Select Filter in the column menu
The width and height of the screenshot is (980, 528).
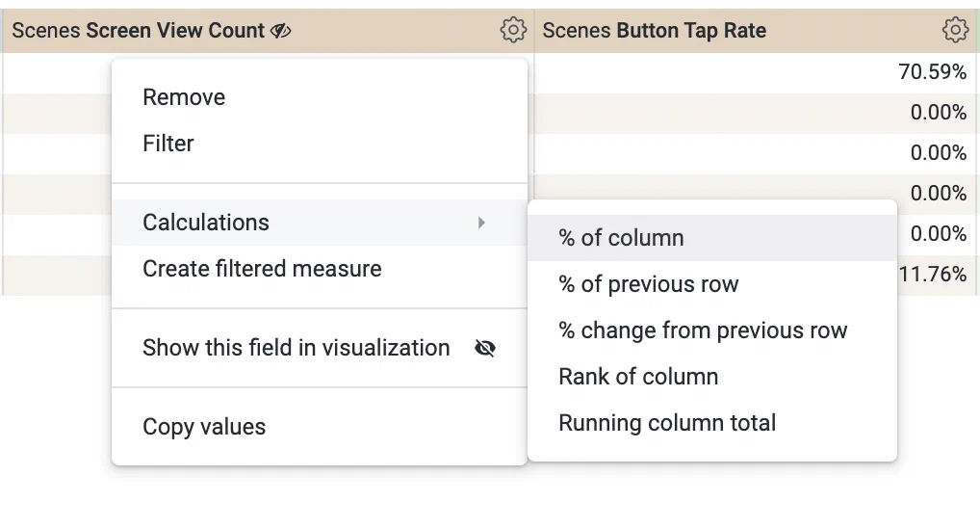click(168, 144)
